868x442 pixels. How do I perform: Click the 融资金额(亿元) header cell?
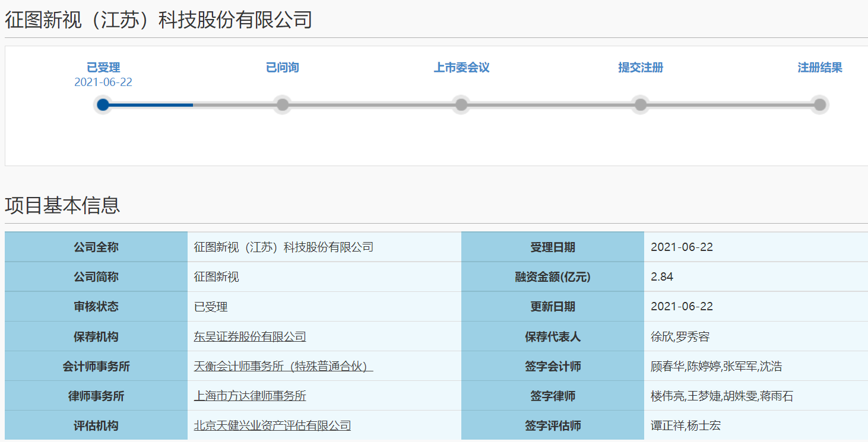pyautogui.click(x=553, y=277)
